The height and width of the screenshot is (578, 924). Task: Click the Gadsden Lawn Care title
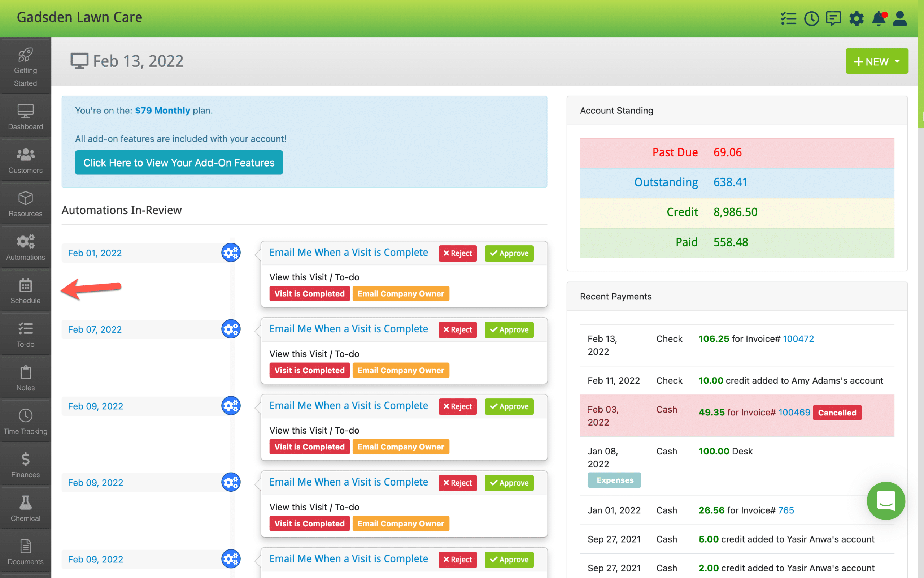[79, 17]
